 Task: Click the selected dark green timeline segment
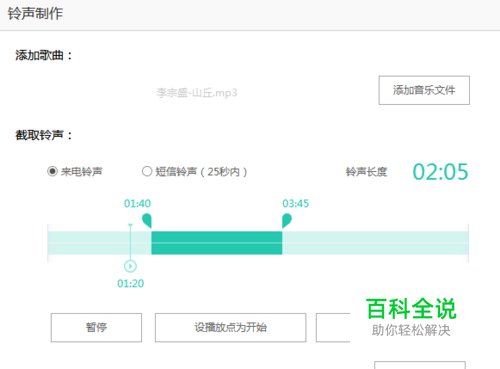click(217, 243)
